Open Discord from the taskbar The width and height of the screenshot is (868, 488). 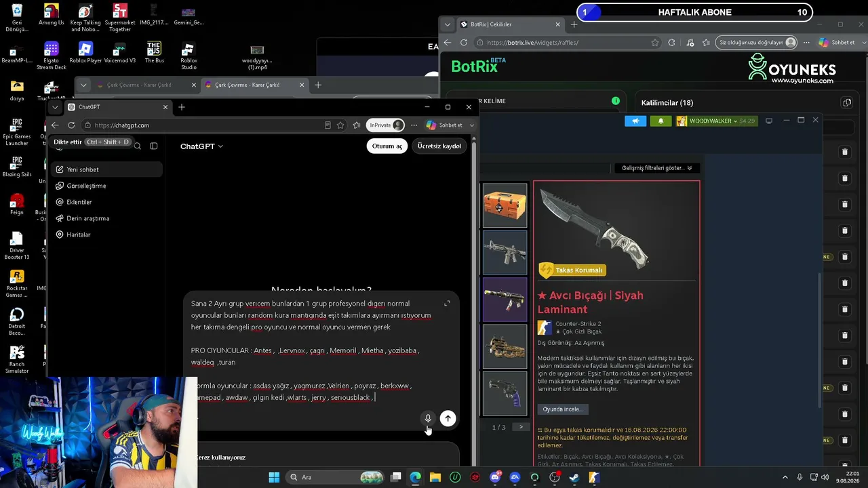495,477
